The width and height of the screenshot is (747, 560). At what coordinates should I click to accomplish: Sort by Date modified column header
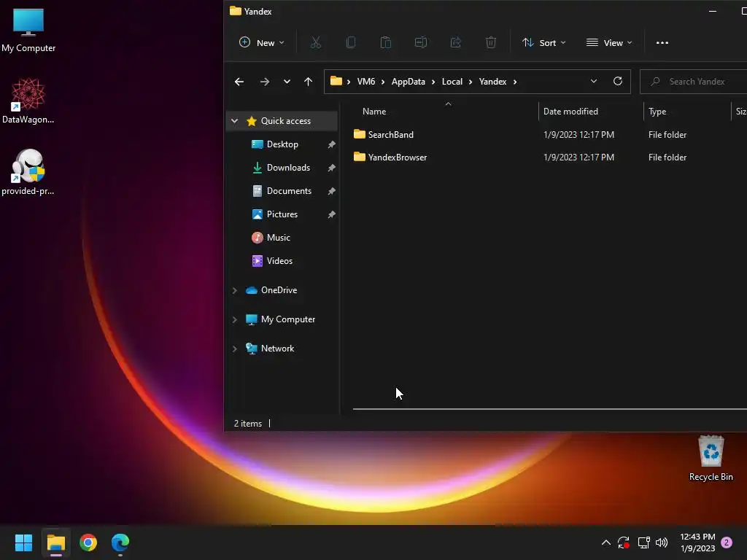coord(570,112)
